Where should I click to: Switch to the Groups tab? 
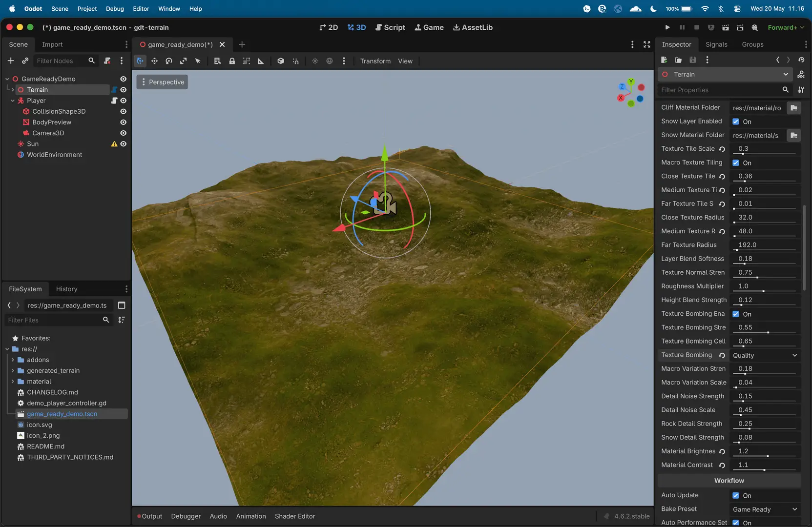pos(752,44)
